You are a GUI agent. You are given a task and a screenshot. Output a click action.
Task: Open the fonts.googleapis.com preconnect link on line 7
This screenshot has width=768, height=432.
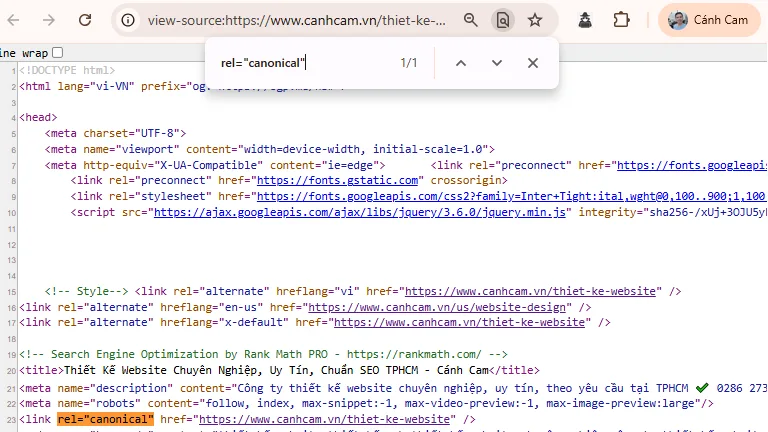(692, 165)
